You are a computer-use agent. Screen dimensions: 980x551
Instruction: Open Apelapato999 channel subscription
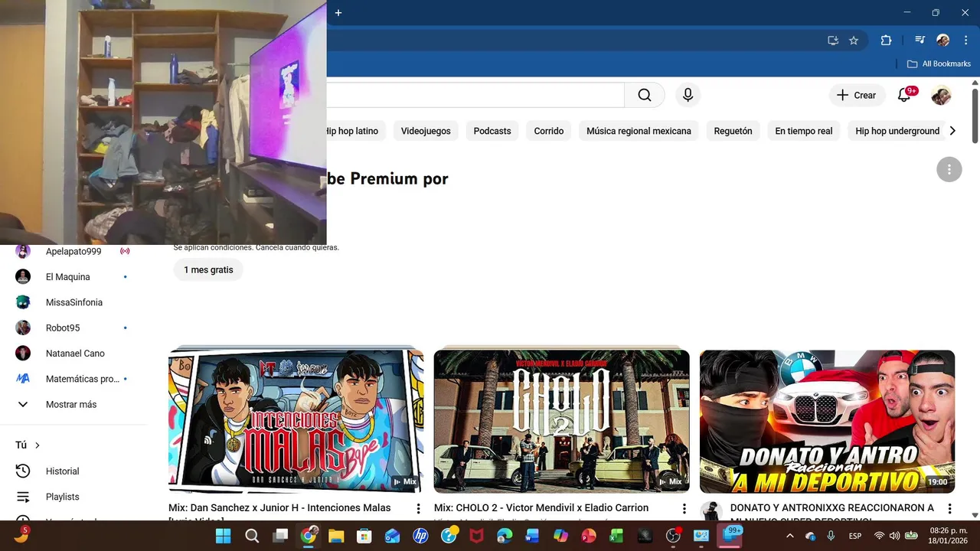click(73, 251)
